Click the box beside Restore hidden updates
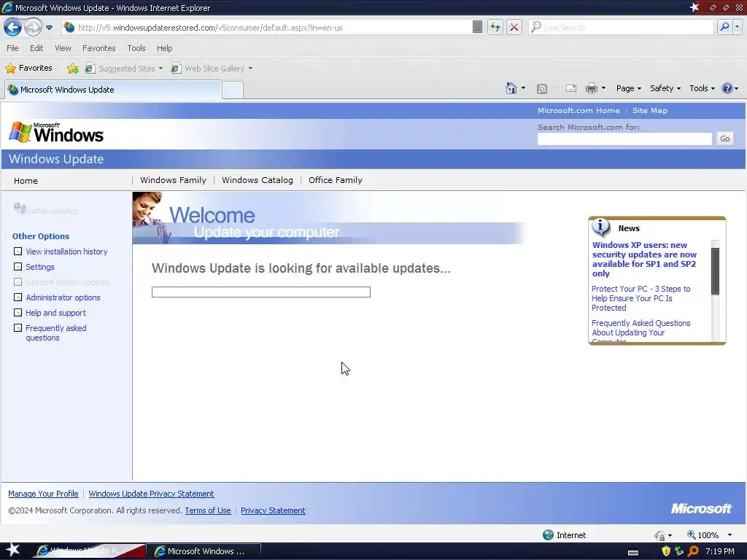747x560 pixels. 18,282
